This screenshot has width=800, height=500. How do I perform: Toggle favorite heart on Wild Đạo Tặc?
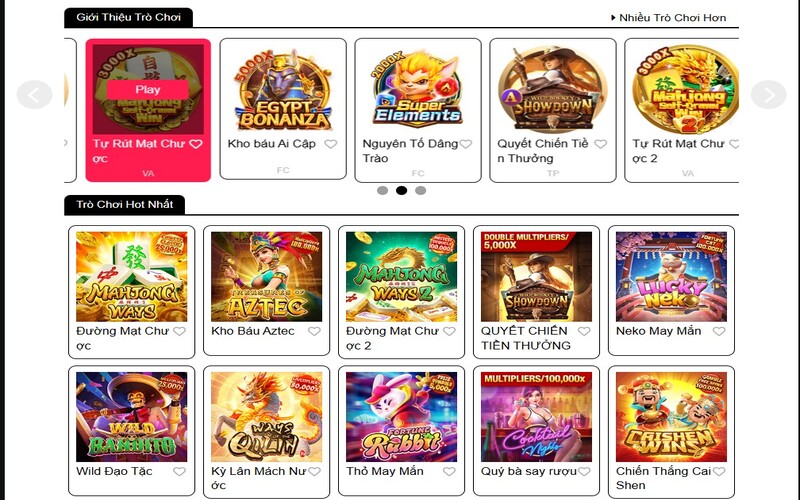(179, 471)
